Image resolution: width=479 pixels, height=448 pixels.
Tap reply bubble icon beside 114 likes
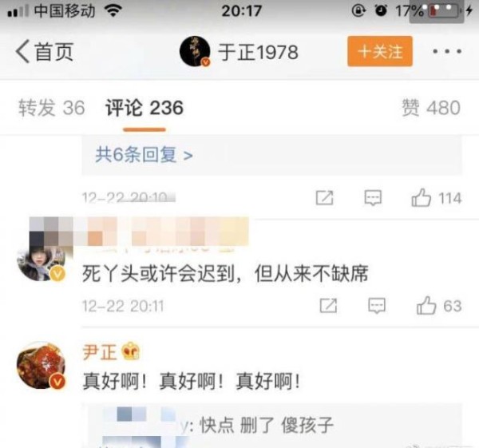[373, 198]
